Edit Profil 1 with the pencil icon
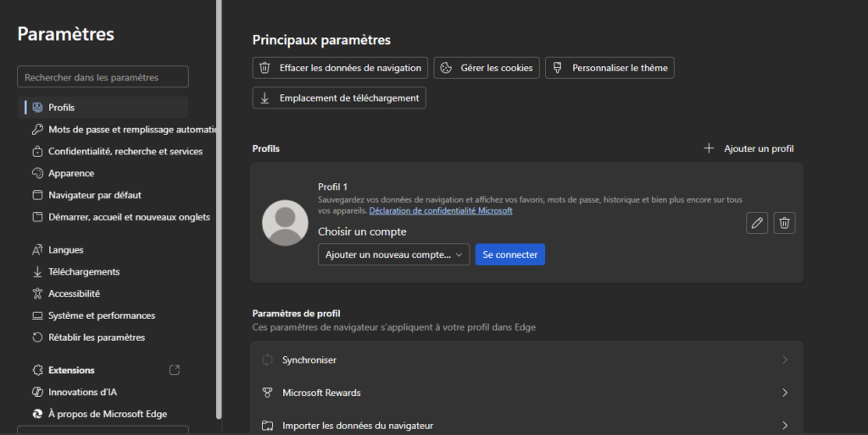 click(x=757, y=223)
